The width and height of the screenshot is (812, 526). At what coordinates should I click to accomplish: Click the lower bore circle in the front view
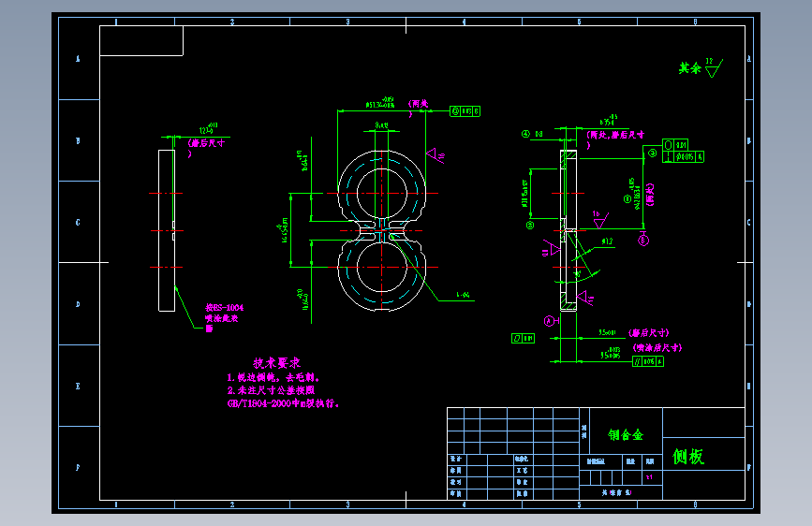click(382, 267)
